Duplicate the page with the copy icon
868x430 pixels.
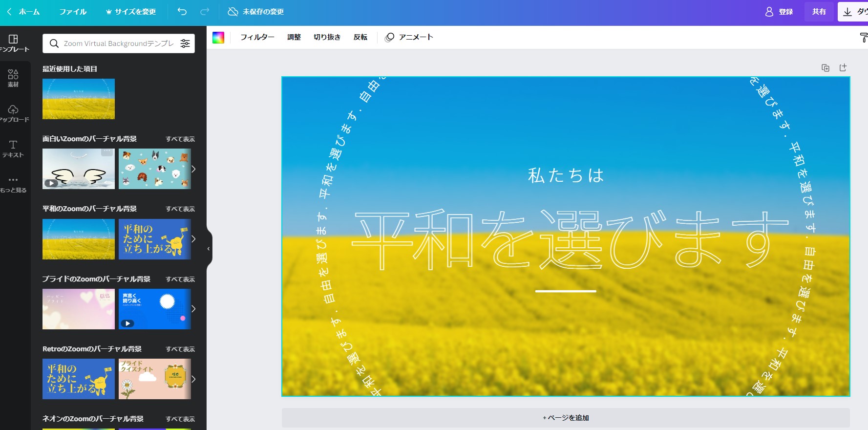tap(826, 68)
